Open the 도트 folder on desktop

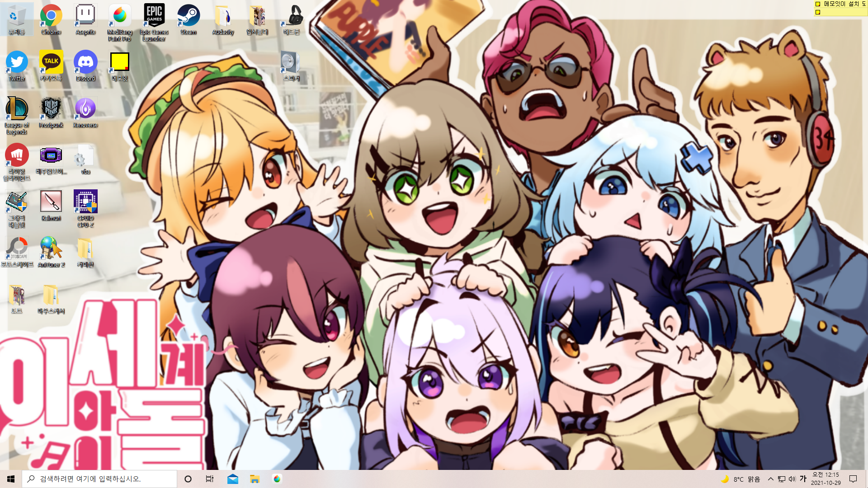(x=17, y=299)
